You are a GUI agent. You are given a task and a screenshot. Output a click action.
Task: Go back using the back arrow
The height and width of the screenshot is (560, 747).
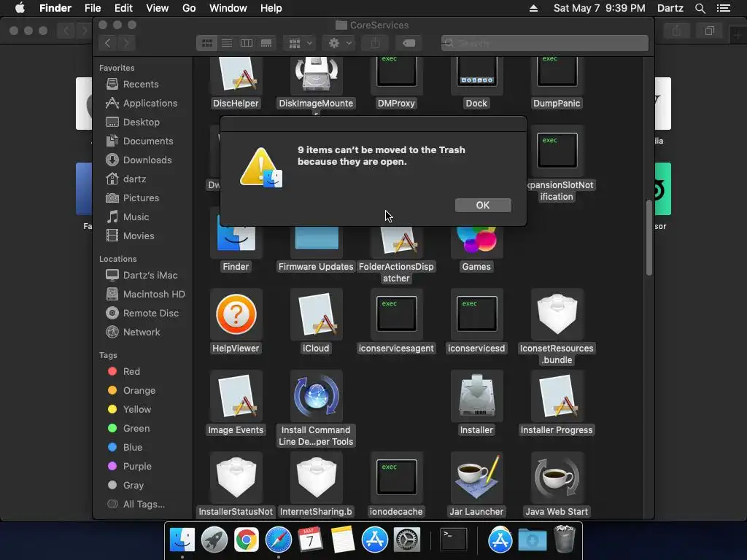[108, 43]
